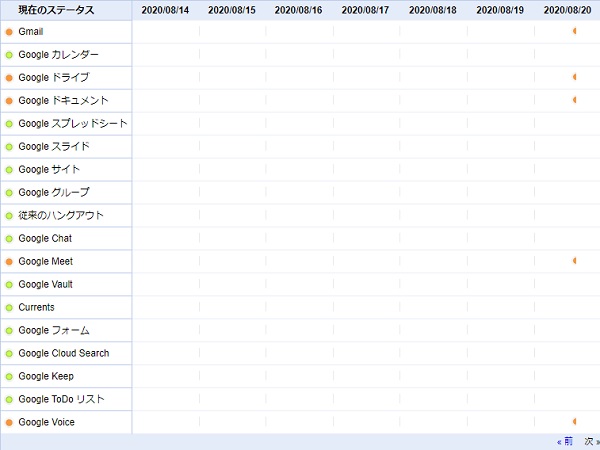Click the 2020/08/17 date column header

pyautogui.click(x=366, y=10)
